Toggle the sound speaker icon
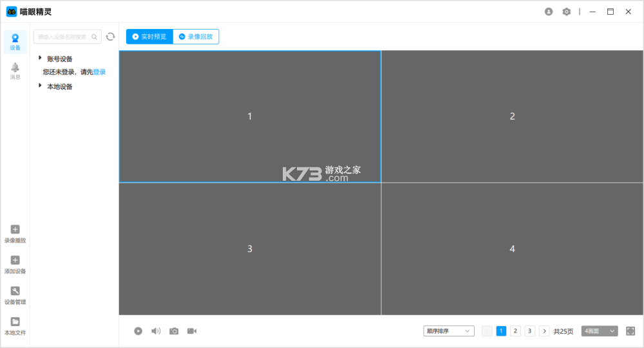This screenshot has height=348, width=644. pos(156,331)
